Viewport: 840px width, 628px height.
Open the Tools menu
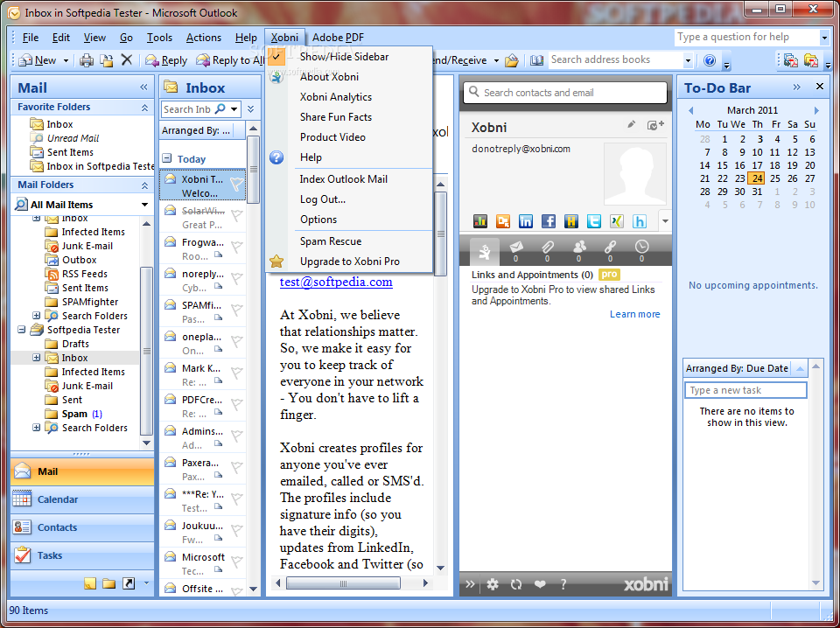[159, 38]
